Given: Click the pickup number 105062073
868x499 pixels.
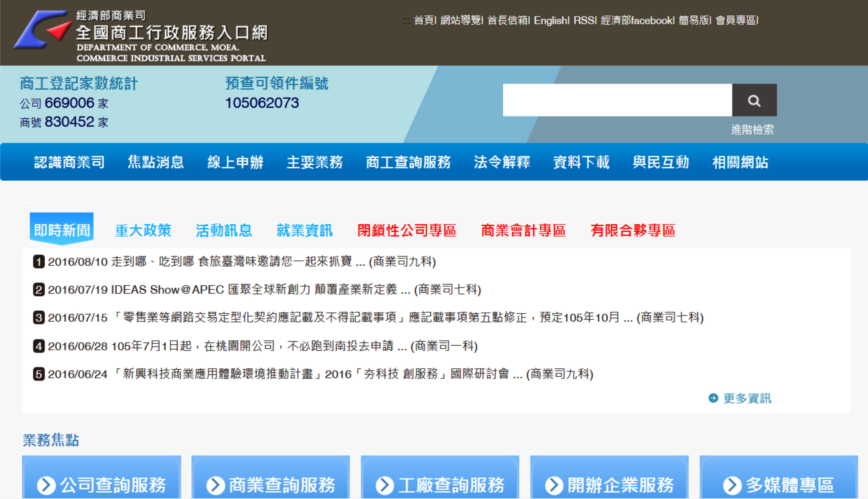Looking at the screenshot, I should click(x=262, y=103).
